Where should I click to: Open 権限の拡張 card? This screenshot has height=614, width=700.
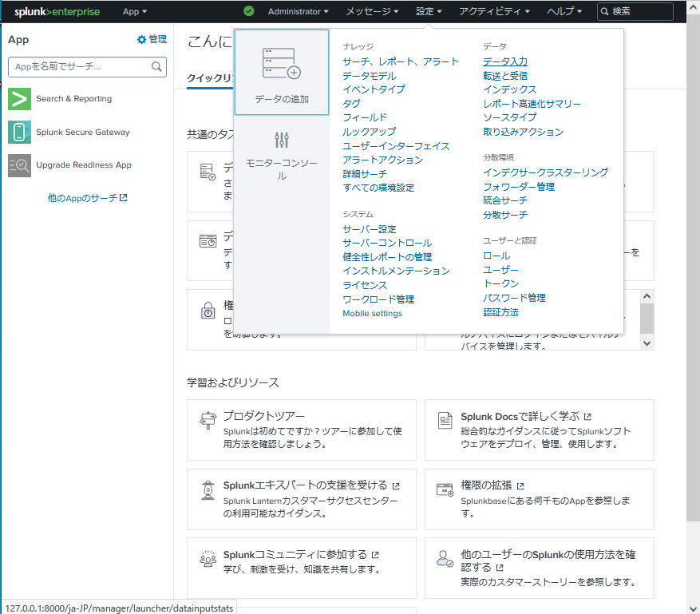point(540,499)
